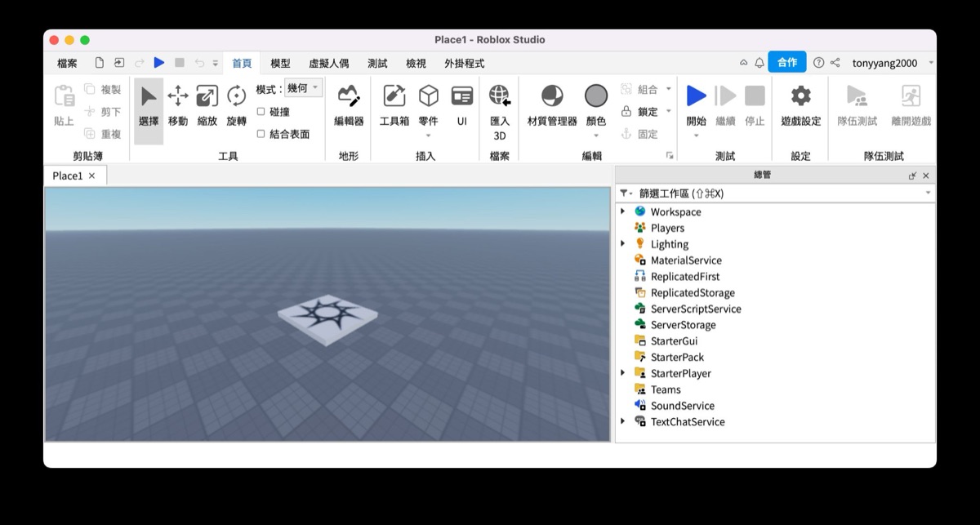Open the 開始 play mode dropdown arrow
This screenshot has width=980, height=525.
click(x=697, y=136)
